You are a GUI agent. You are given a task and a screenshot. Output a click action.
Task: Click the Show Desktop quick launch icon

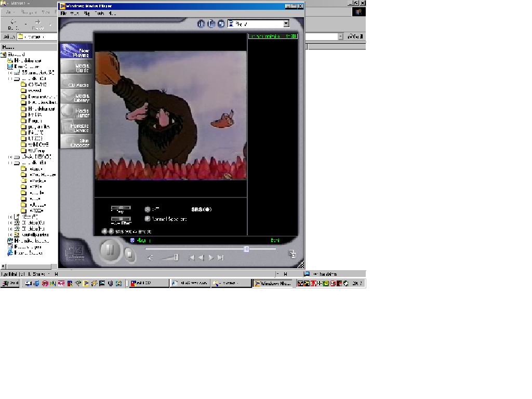pos(28,283)
